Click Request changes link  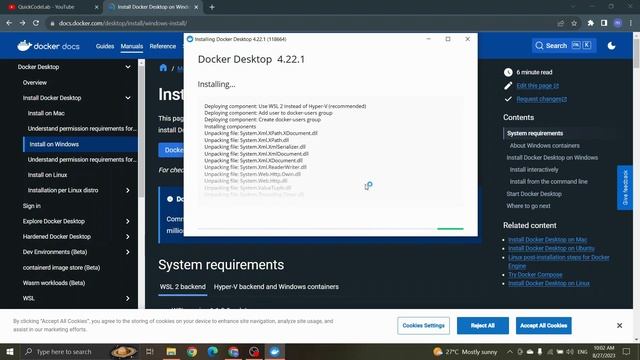point(541,99)
